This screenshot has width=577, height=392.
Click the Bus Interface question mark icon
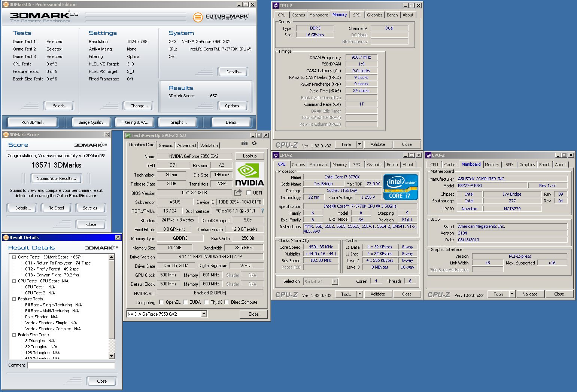(x=262, y=211)
